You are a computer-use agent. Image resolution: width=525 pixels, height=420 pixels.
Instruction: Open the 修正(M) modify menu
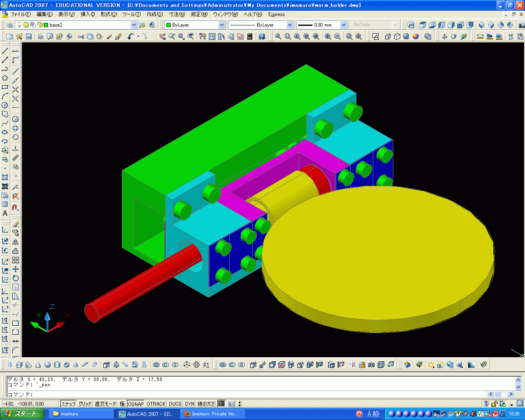[199, 14]
